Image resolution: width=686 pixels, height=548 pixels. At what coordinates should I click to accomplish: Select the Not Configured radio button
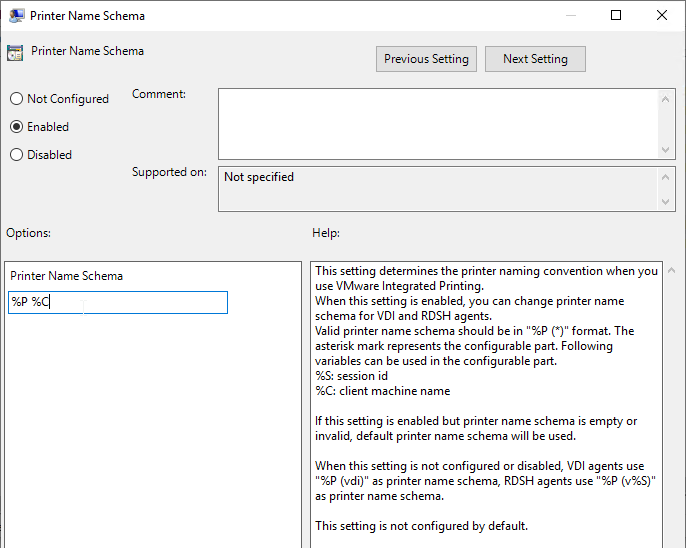[x=16, y=99]
